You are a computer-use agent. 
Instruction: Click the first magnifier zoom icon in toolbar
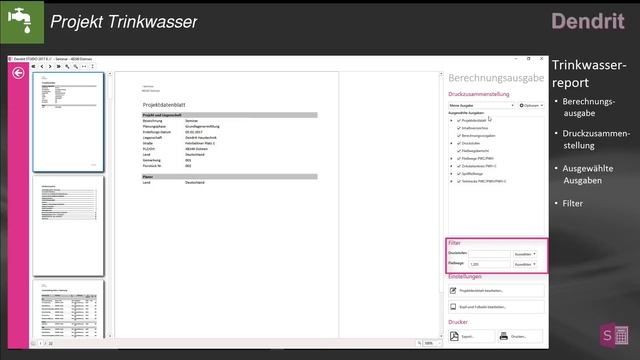(x=67, y=66)
